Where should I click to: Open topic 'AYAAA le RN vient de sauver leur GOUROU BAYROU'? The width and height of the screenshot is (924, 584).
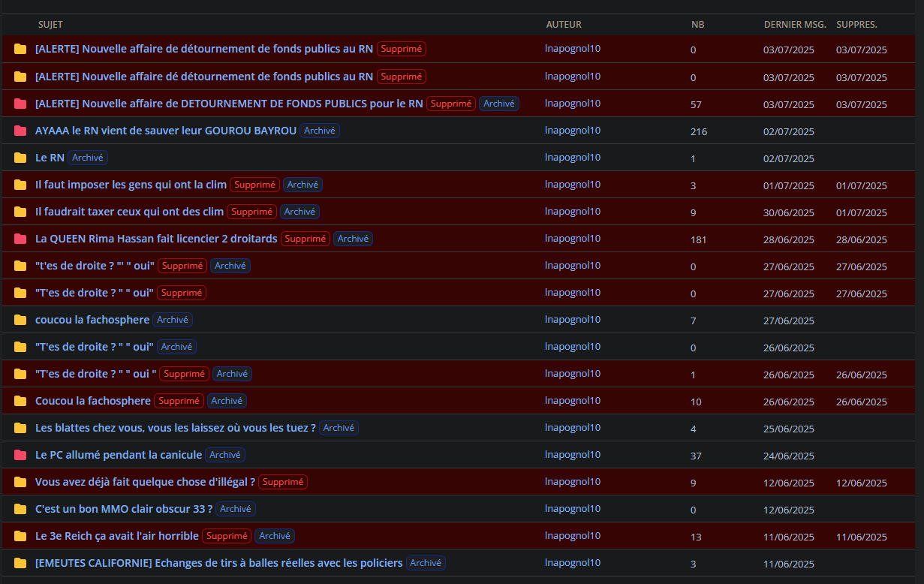pyautogui.click(x=166, y=131)
